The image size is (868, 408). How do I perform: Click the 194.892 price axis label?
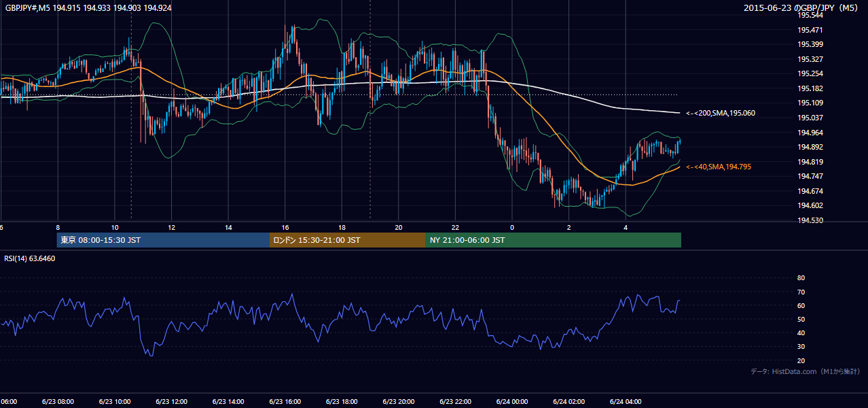810,147
